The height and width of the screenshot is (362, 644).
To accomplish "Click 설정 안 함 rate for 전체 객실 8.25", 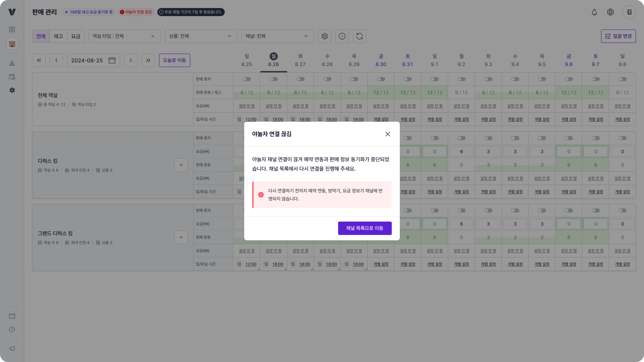I will (247, 106).
